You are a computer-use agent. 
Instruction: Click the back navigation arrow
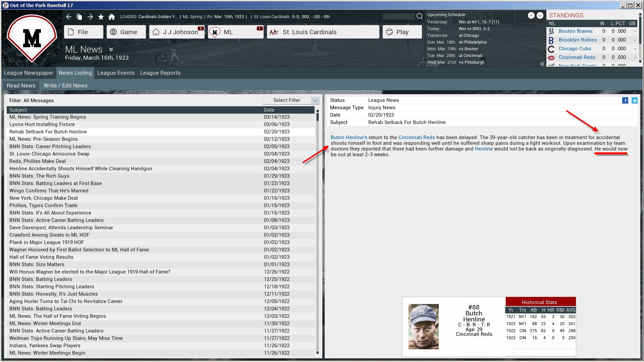coord(69,17)
